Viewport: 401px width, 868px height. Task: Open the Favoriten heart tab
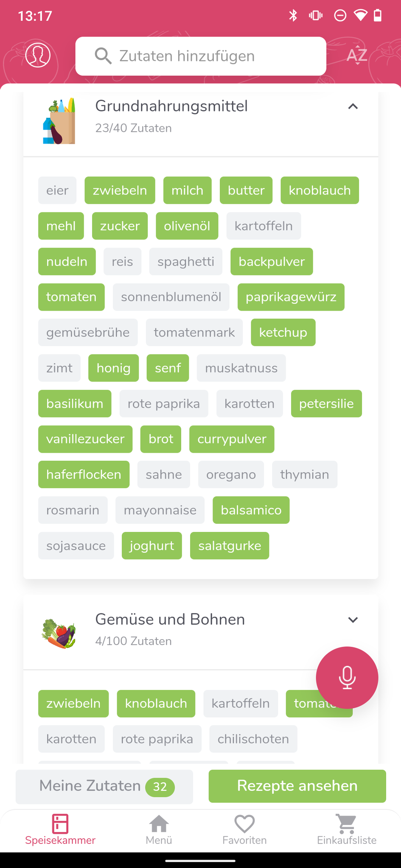point(244,829)
